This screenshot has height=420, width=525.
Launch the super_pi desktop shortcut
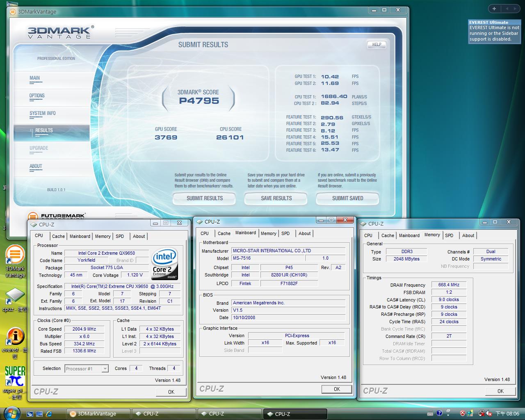(x=15, y=383)
